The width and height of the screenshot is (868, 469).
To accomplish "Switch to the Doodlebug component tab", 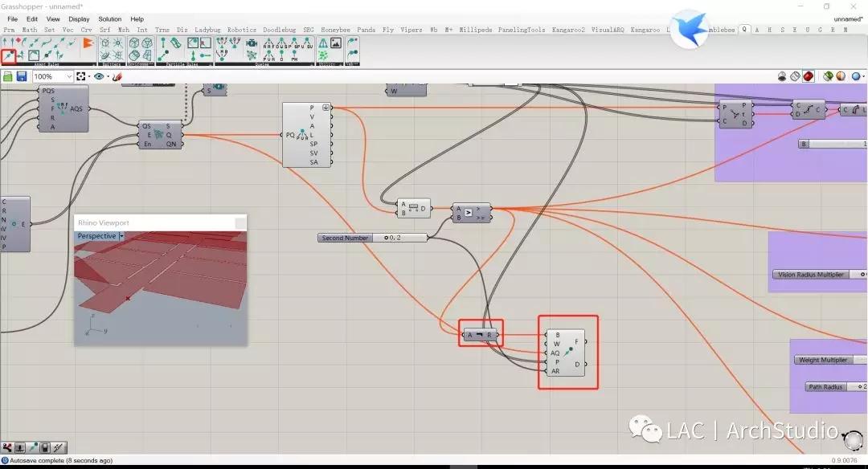I will (x=279, y=30).
